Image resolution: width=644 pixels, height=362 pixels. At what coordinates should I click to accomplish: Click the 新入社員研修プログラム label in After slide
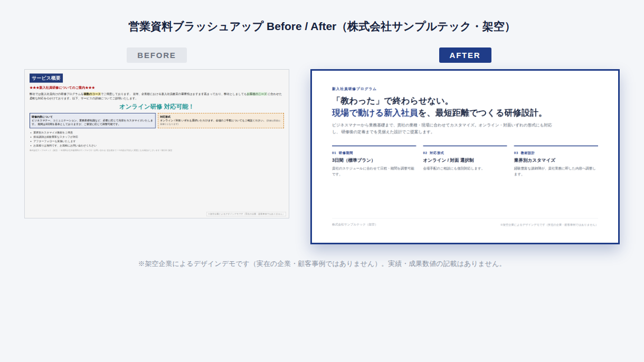354,89
